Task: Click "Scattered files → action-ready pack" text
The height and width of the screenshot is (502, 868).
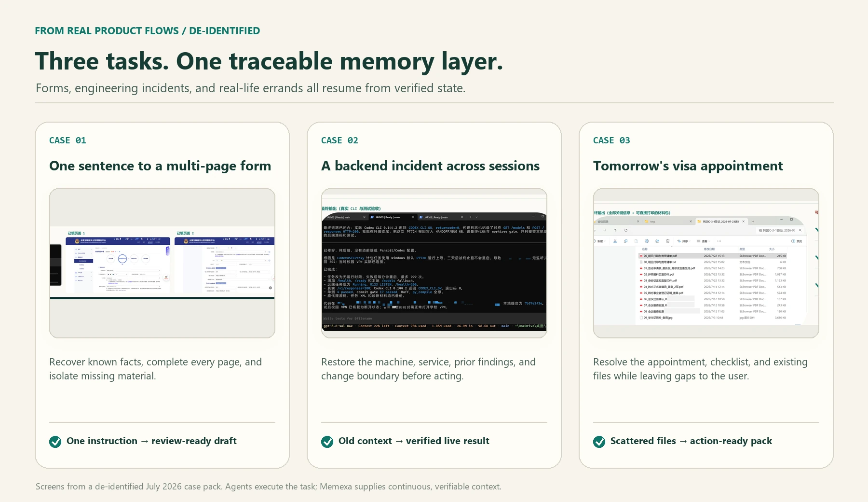Action: click(691, 441)
